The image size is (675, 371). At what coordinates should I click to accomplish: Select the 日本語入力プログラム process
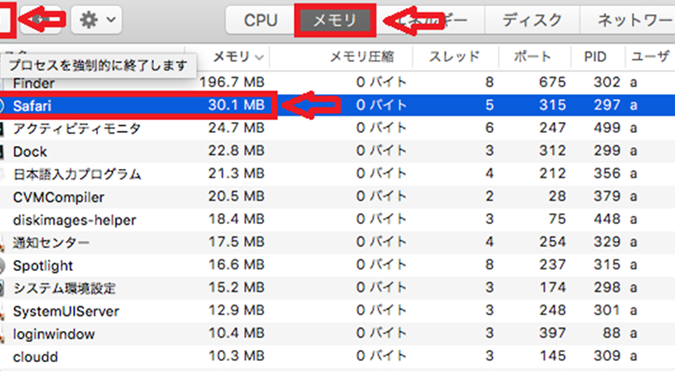point(77,174)
